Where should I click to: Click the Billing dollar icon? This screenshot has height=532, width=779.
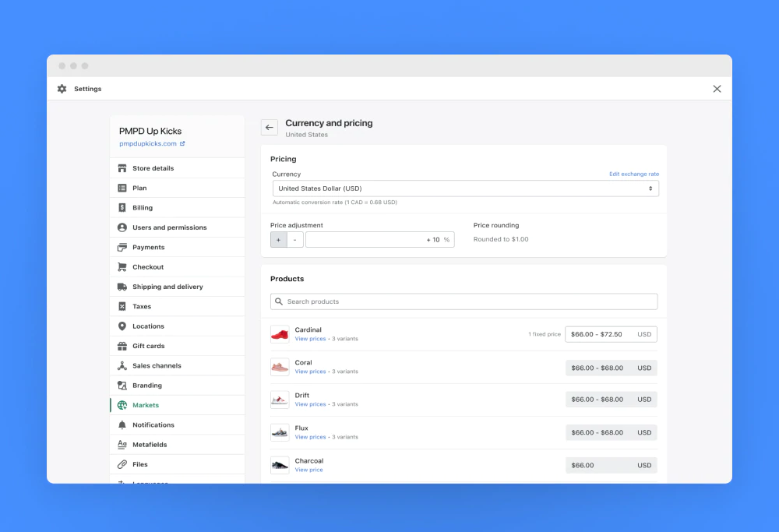[x=122, y=208]
